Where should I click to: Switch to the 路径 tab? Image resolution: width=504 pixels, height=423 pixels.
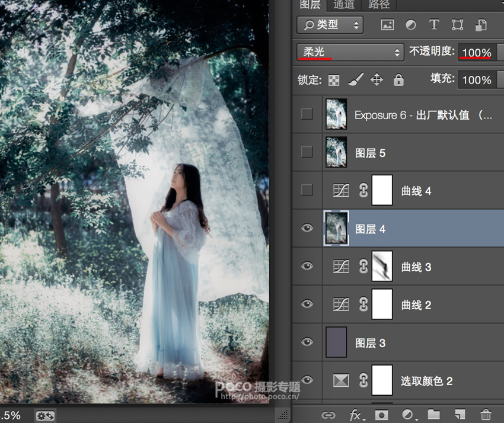[379, 5]
